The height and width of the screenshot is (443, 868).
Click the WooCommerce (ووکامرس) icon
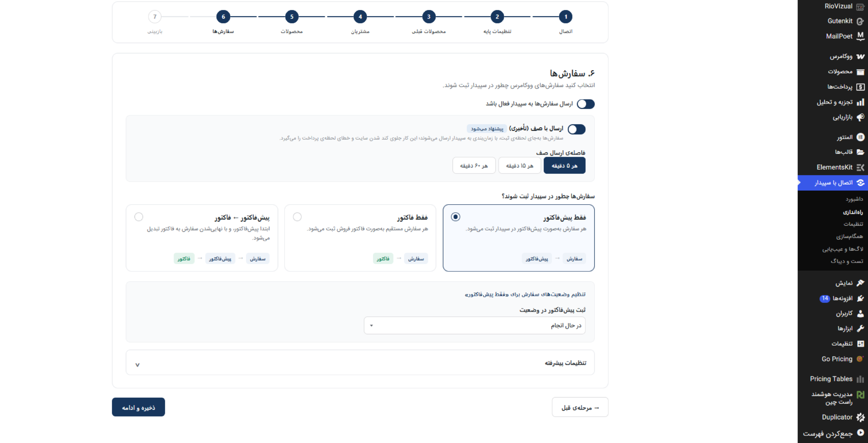(x=860, y=56)
